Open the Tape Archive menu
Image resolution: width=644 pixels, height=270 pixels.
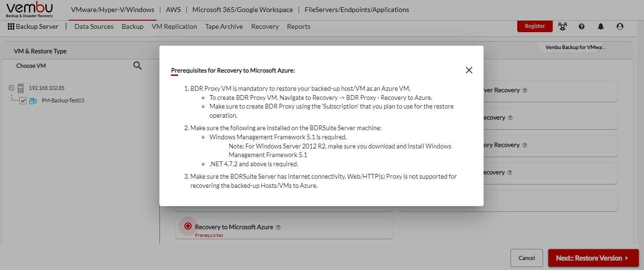pos(224,26)
